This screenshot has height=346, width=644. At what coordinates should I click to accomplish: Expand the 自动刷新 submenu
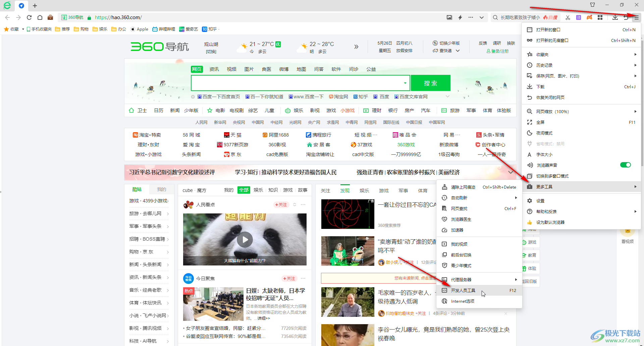pyautogui.click(x=479, y=198)
